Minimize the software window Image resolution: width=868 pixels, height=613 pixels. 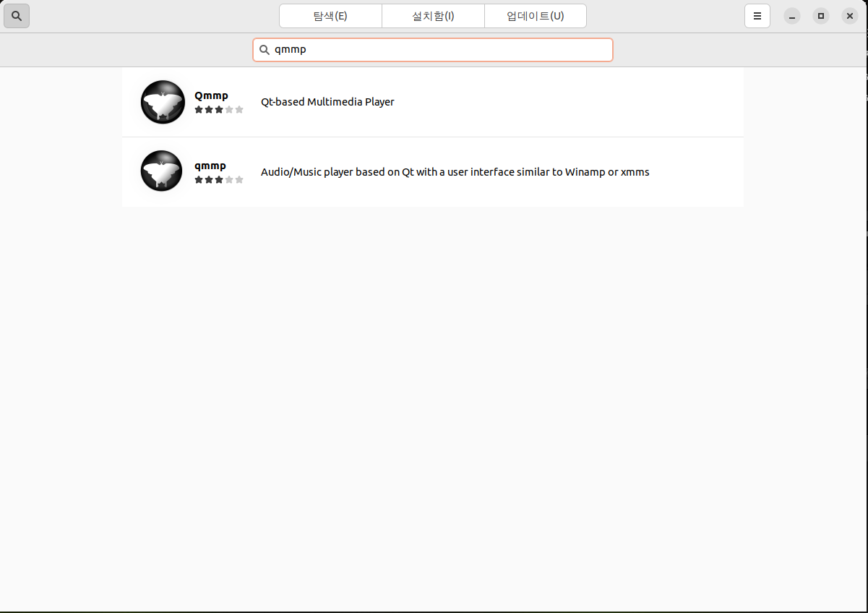(792, 16)
